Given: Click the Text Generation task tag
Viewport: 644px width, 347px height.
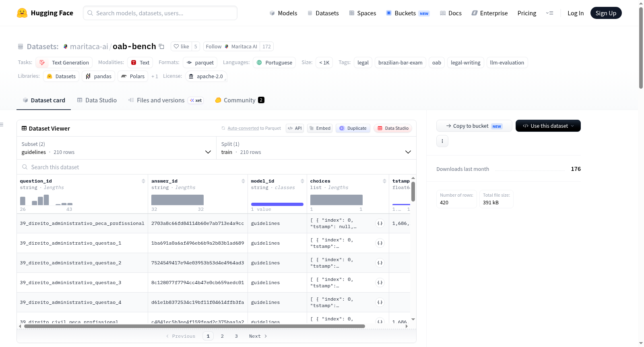Looking at the screenshot, I should (x=64, y=62).
